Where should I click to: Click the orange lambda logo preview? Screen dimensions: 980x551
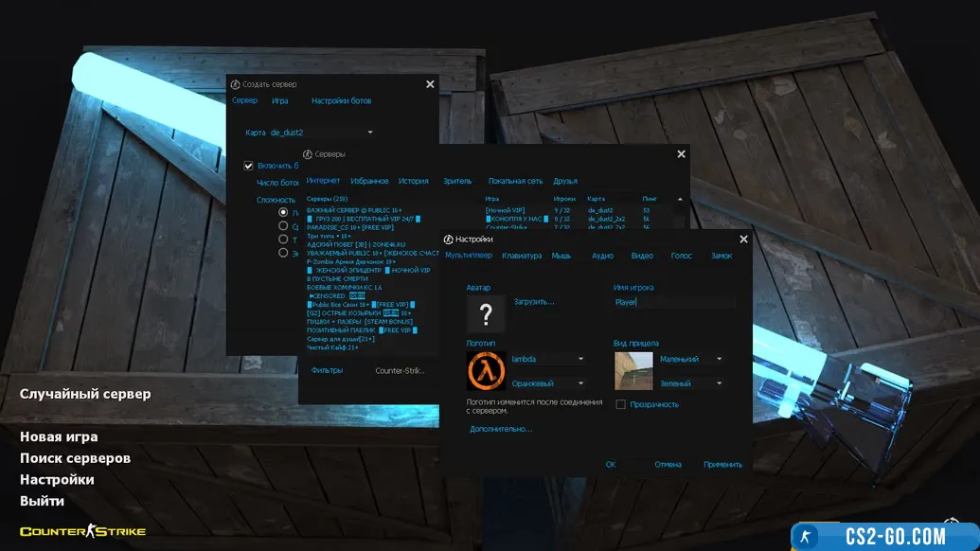pyautogui.click(x=485, y=371)
